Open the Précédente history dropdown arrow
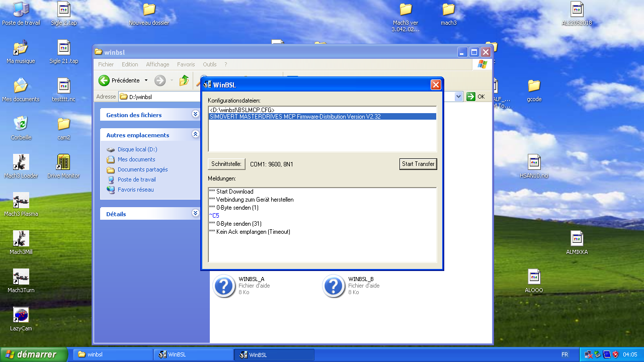Viewport: 644px width, 362px height. (x=146, y=80)
